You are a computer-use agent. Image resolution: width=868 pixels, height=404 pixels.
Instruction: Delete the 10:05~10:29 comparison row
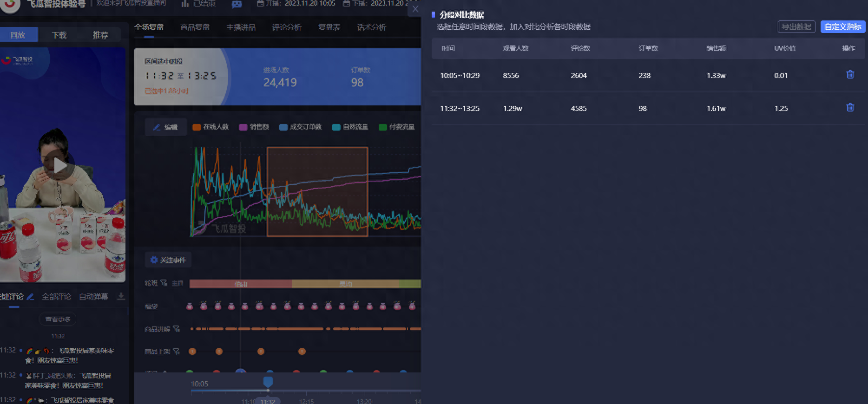(850, 75)
